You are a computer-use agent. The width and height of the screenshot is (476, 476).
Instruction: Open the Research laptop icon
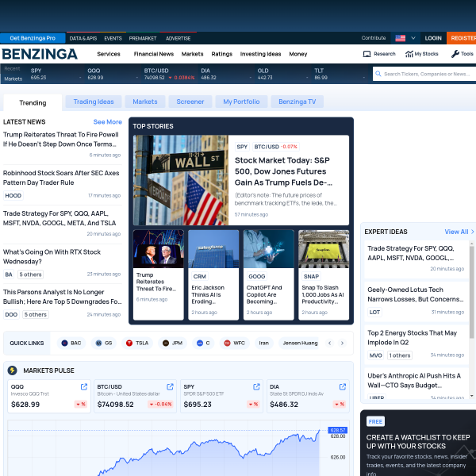coord(367,54)
